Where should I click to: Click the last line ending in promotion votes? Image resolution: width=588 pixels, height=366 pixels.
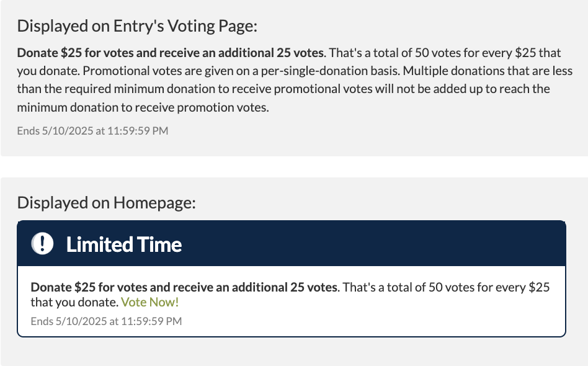pos(143,107)
